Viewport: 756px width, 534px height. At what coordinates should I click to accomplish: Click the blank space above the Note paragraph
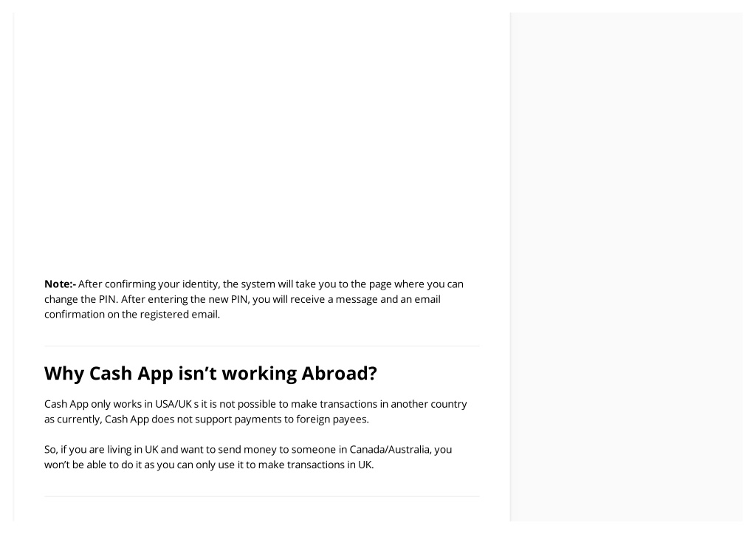click(x=262, y=145)
